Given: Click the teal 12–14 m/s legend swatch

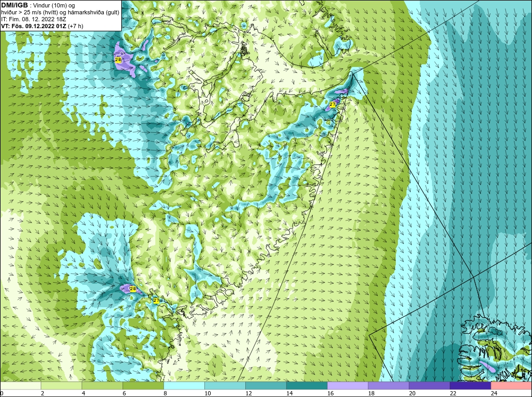Looking at the screenshot, I should pyautogui.click(x=265, y=385).
